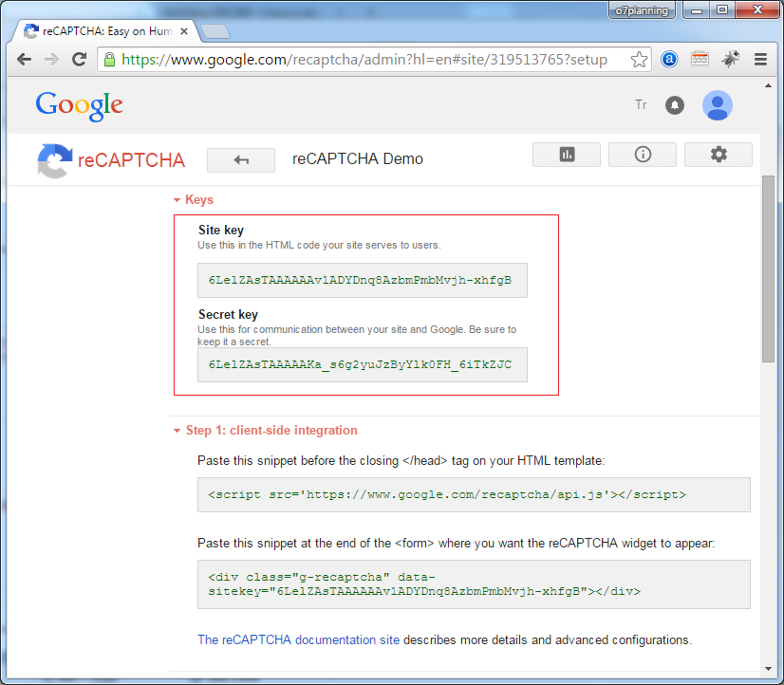784x685 pixels.
Task: Open the Chrome hamburger menu
Action: (x=760, y=60)
